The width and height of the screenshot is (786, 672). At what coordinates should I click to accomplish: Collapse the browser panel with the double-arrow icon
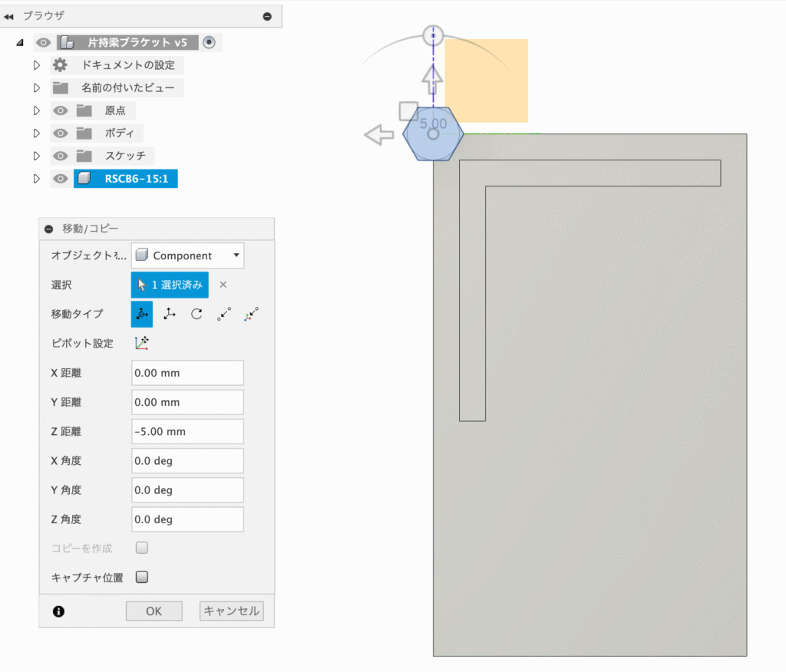(x=9, y=16)
